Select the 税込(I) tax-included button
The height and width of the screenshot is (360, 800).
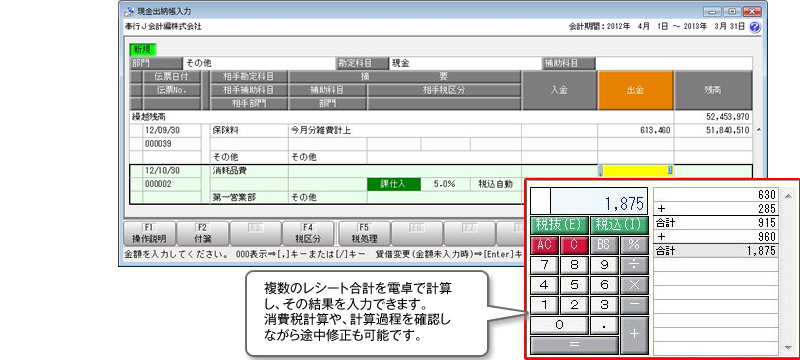(619, 225)
